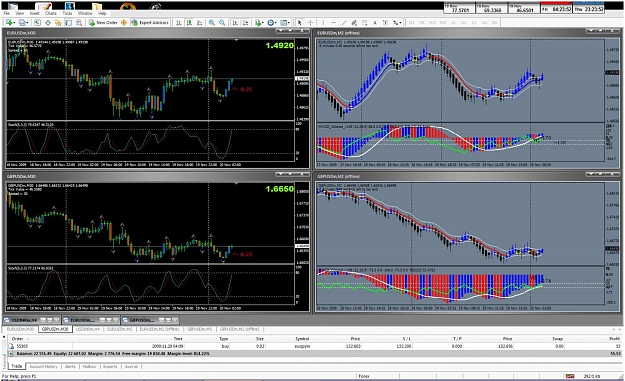The width and height of the screenshot is (625, 381).
Task: Select the Text 'A' tool
Action: click(375, 23)
